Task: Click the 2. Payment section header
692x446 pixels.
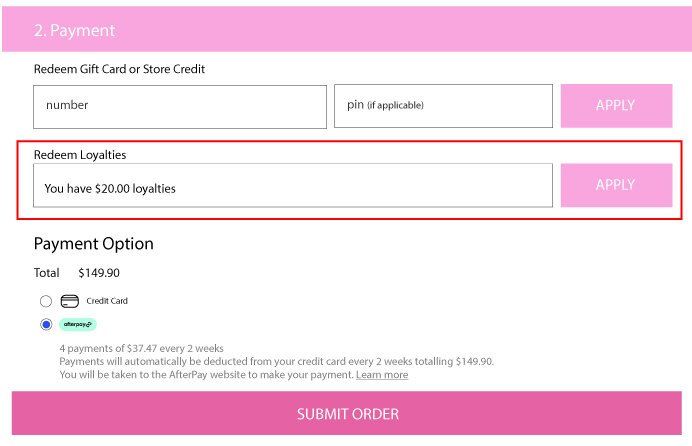Action: pyautogui.click(x=346, y=30)
